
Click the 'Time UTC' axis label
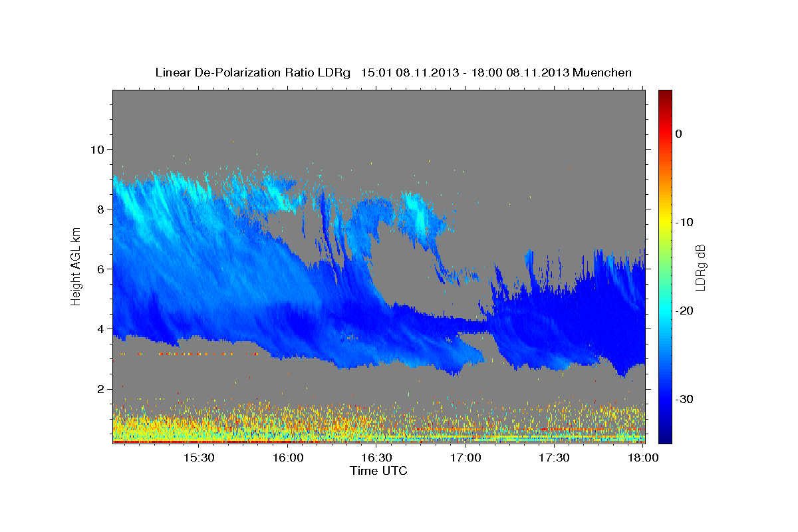(x=378, y=471)
